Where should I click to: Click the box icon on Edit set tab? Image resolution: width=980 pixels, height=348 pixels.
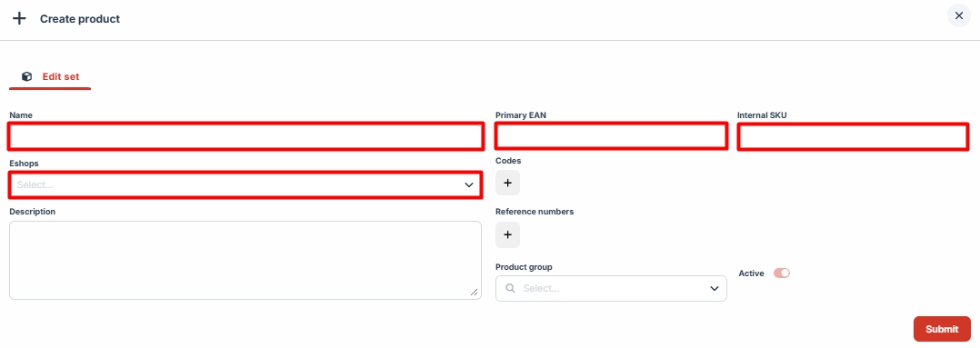27,77
